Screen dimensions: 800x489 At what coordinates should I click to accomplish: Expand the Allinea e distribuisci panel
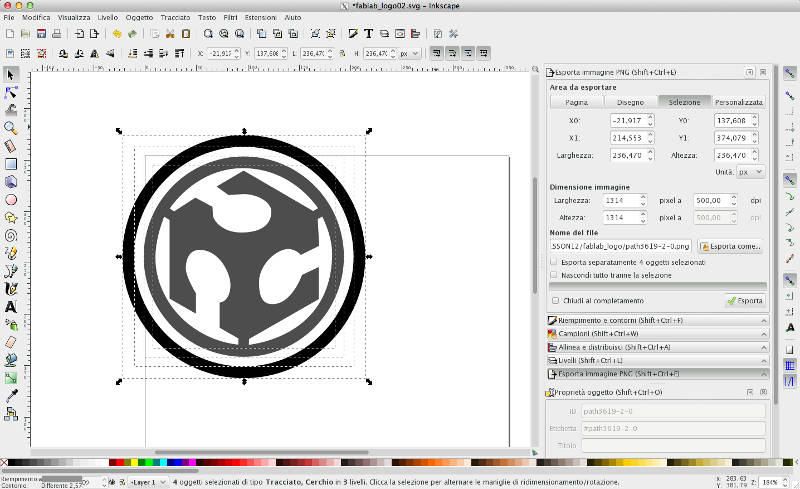(x=657, y=347)
